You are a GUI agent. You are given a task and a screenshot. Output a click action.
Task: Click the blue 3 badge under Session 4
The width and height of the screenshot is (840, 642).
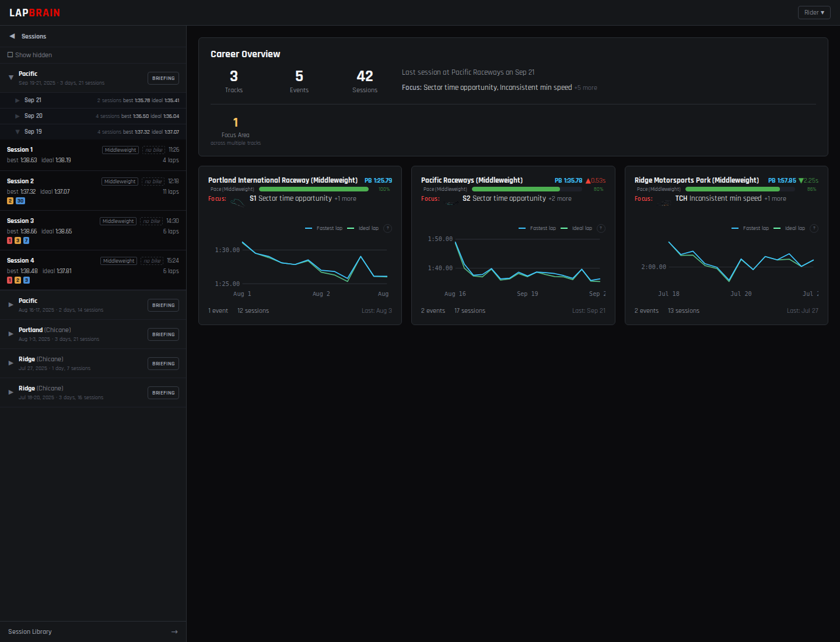tap(26, 280)
